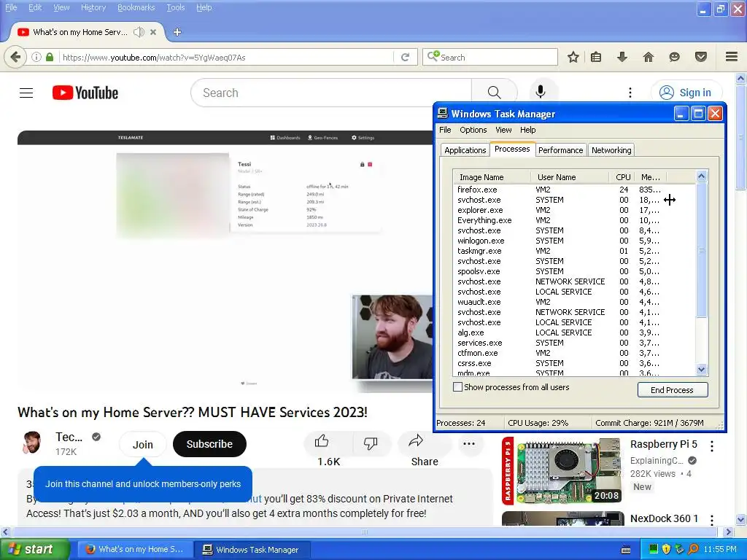Open channel avatar next to Tec...
747x560 pixels.
pos(32,443)
